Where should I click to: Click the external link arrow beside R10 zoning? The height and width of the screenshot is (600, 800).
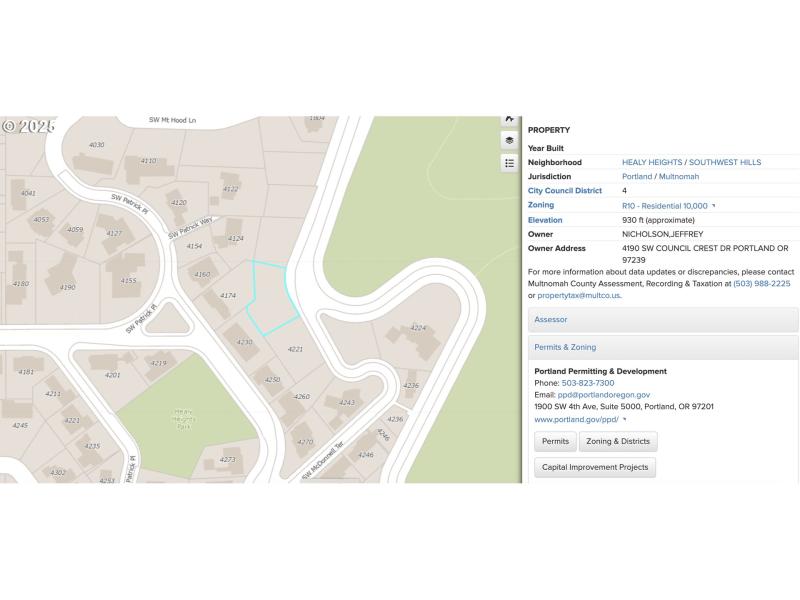[714, 206]
